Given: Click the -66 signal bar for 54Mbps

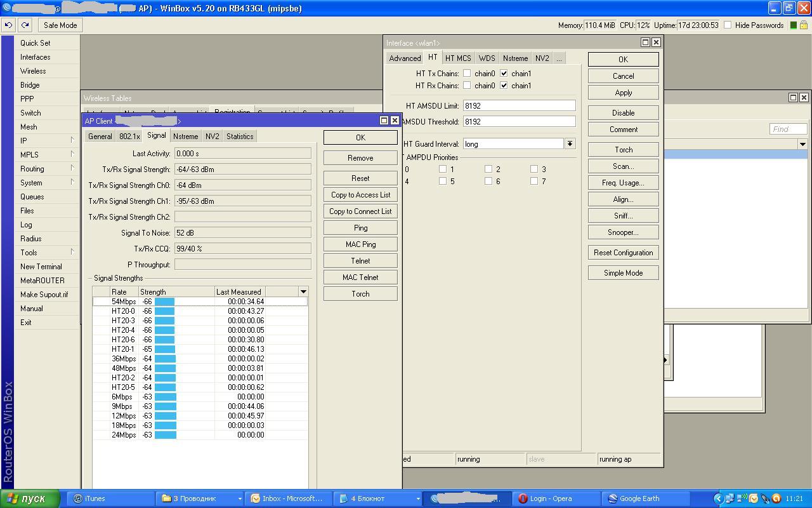Looking at the screenshot, I should click(x=164, y=302).
